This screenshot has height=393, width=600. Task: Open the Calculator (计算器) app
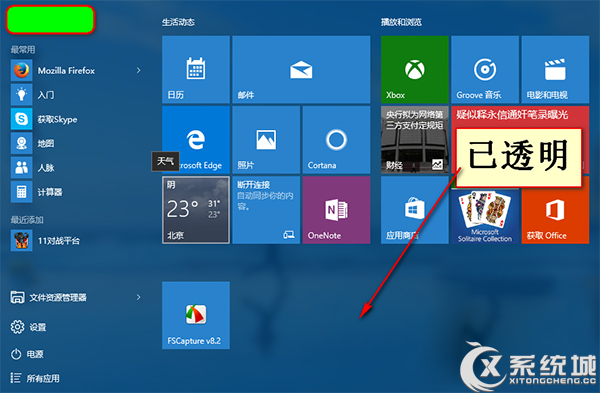(77, 192)
